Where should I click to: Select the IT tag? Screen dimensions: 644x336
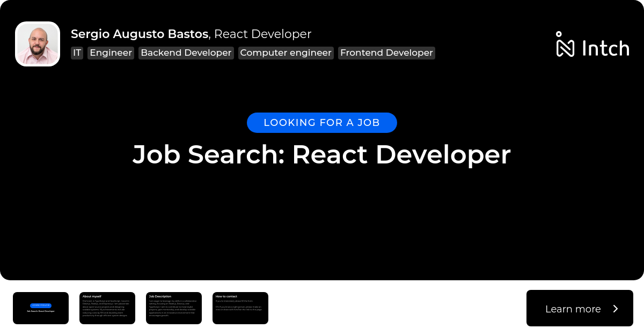point(77,53)
